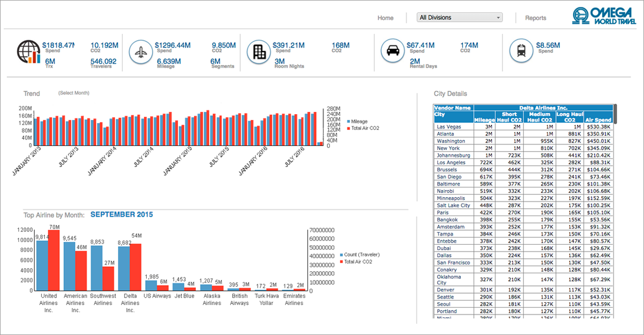The image size is (644, 335).
Task: Click the 10.192M CO2 value
Action: tap(103, 45)
